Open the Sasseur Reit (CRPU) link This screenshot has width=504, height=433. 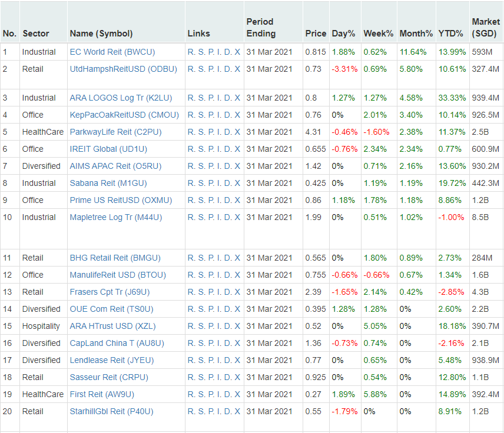pos(109,377)
